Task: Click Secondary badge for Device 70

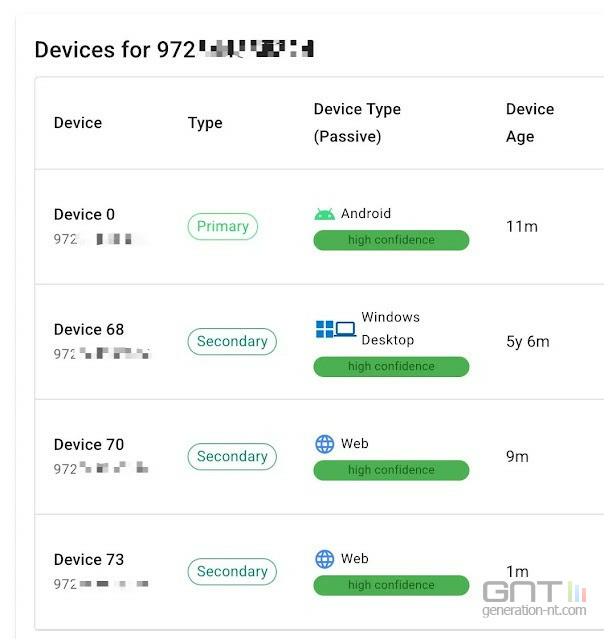Action: click(232, 456)
